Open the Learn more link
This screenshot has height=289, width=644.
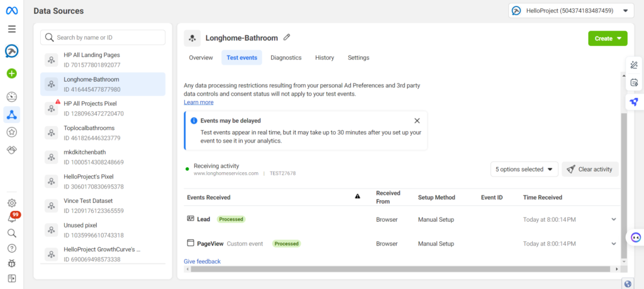point(198,102)
